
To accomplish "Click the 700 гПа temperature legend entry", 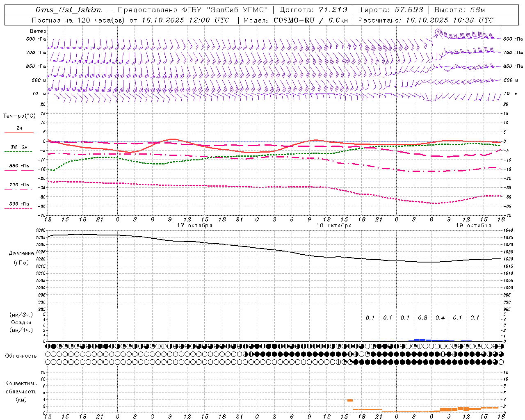I will (19, 185).
